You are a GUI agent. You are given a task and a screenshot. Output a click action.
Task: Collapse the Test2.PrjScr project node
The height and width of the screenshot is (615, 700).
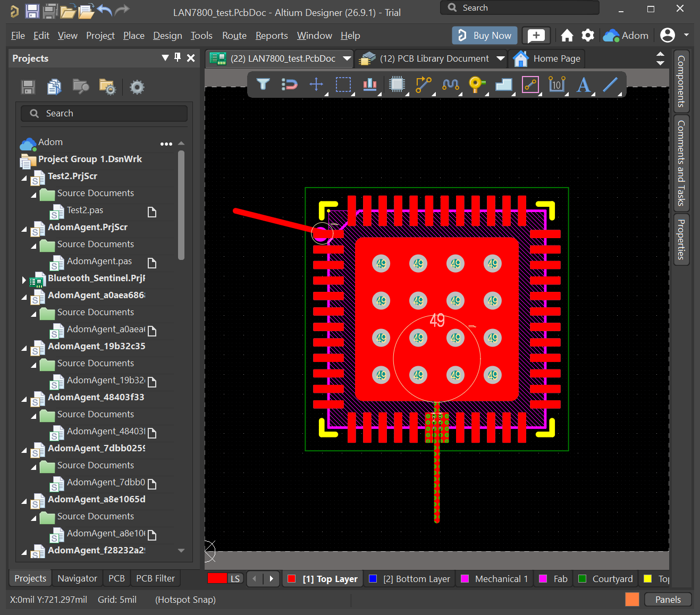pos(24,178)
